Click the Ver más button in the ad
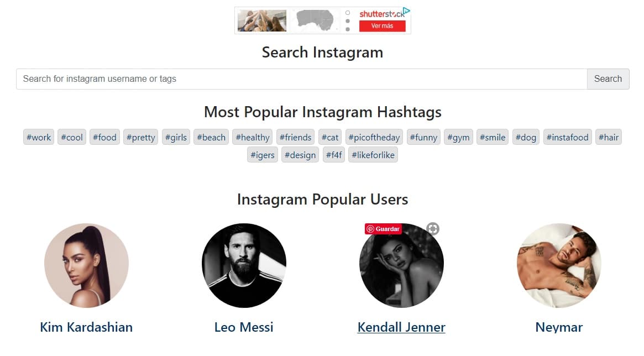Viewport: 644px width, 356px height. click(x=382, y=26)
